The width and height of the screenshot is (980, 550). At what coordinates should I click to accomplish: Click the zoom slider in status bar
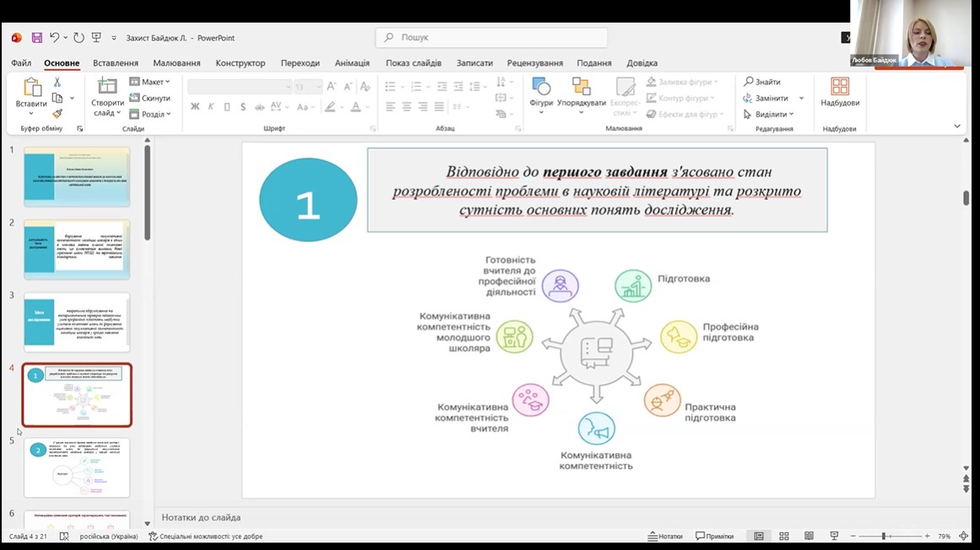[884, 537]
